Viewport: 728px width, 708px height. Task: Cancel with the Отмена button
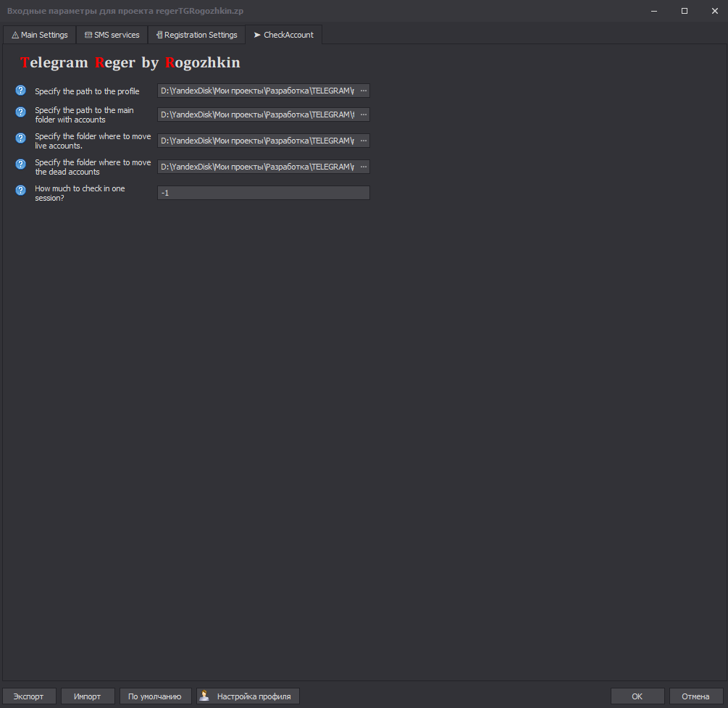pyautogui.click(x=695, y=696)
